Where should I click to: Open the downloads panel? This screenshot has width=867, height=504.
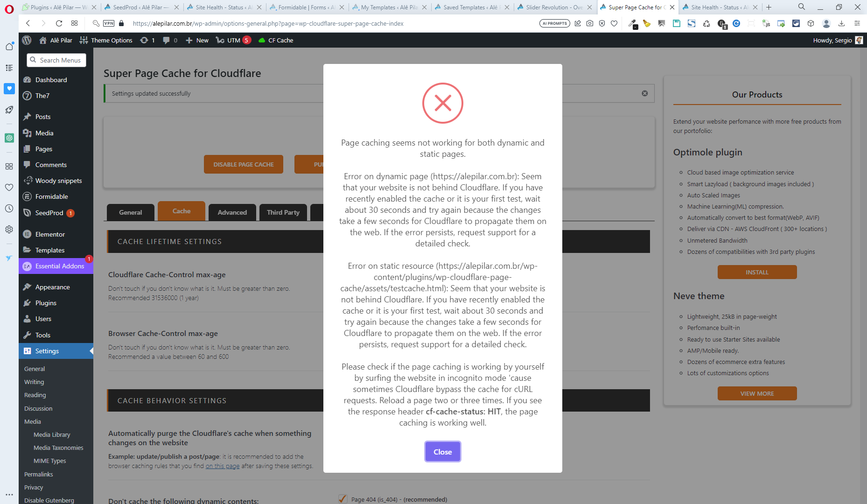pyautogui.click(x=842, y=23)
